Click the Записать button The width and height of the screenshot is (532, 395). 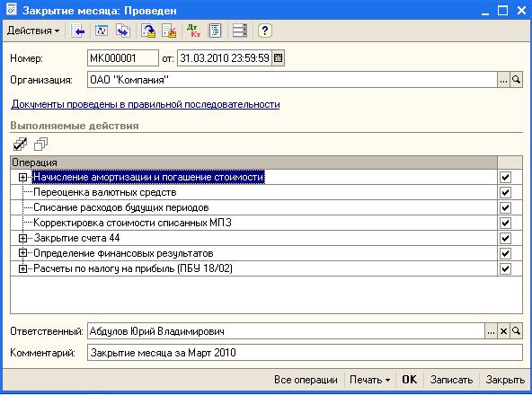451,380
